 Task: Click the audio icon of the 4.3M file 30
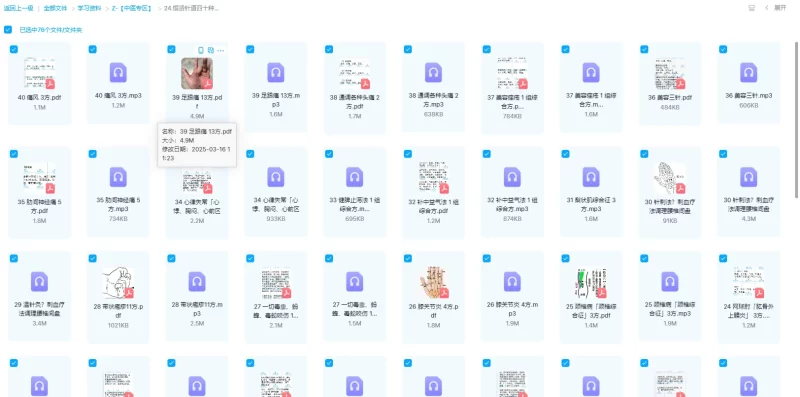pos(748,177)
